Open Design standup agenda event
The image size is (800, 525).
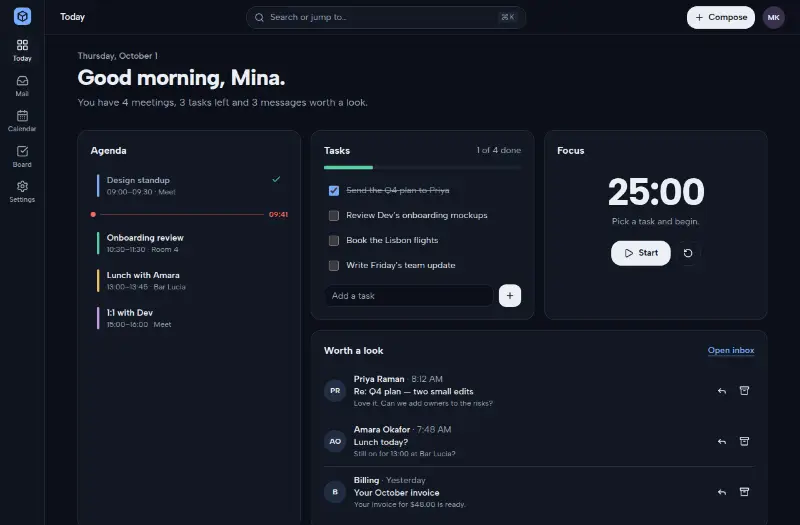coord(188,186)
